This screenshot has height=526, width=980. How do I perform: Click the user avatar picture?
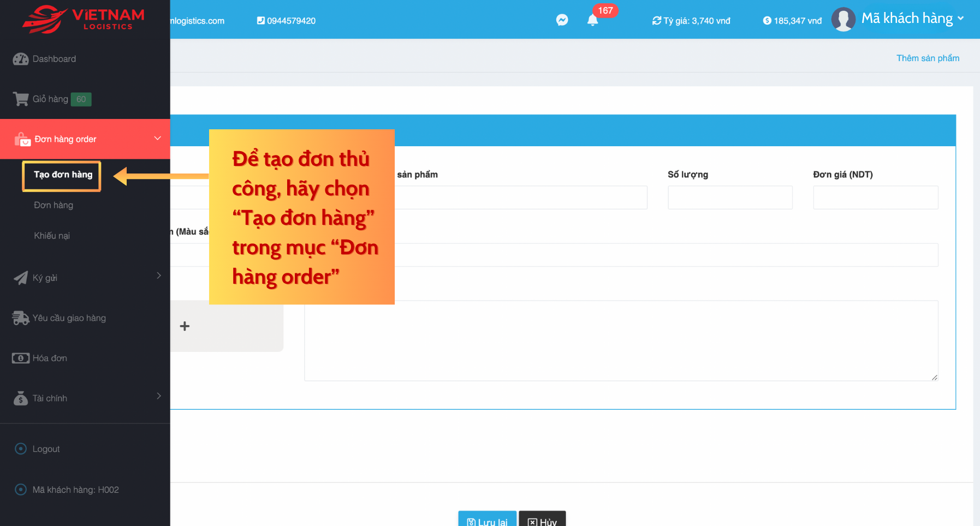click(843, 20)
